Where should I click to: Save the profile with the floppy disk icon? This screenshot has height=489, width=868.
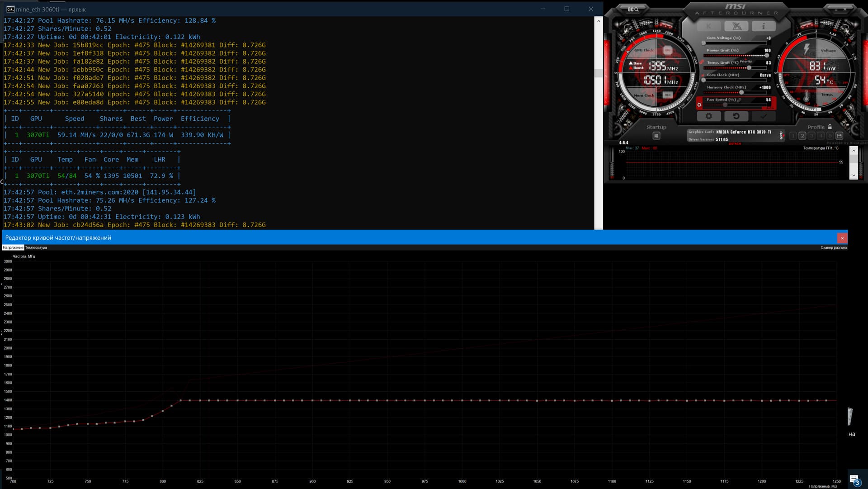pyautogui.click(x=839, y=136)
